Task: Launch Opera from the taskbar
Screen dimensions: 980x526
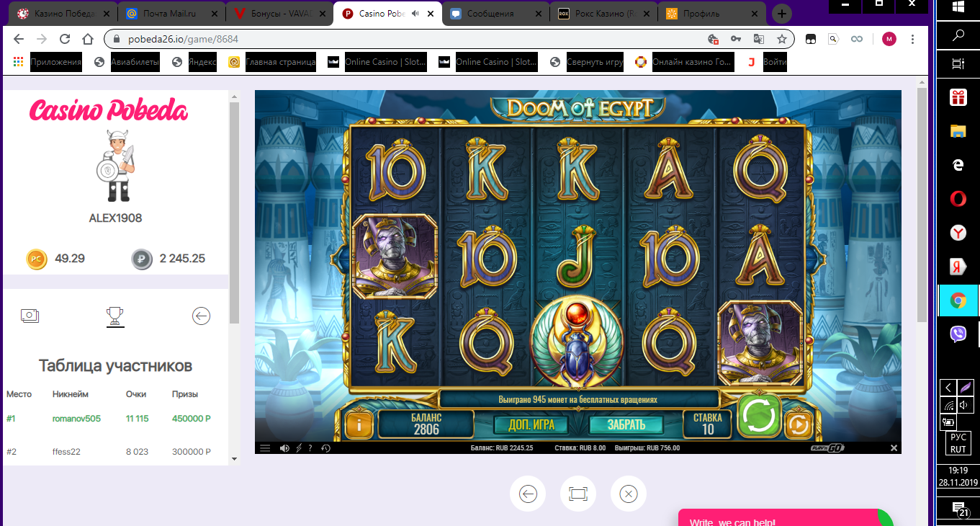Action: (958, 198)
